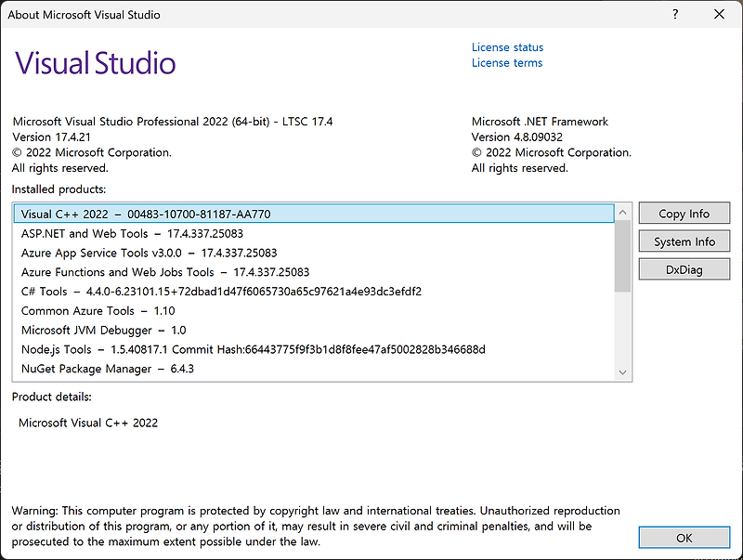Click the Help question mark icon
The height and width of the screenshot is (560, 743).
(x=674, y=14)
